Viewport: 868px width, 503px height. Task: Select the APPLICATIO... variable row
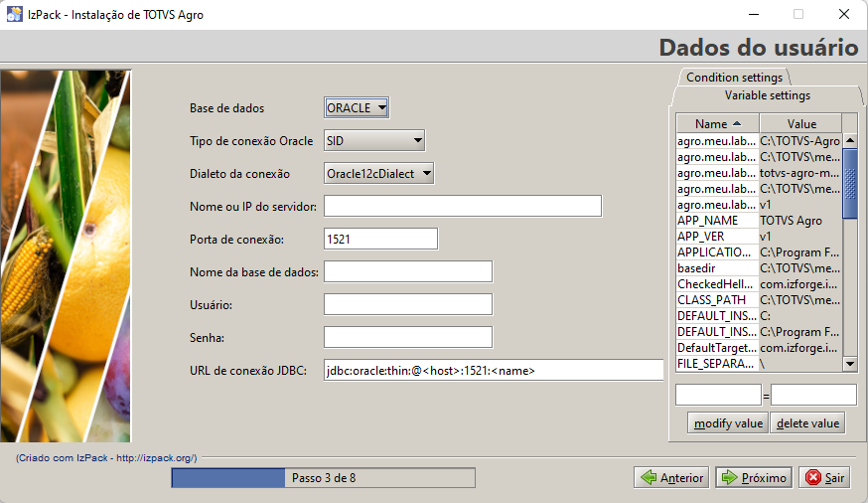pyautogui.click(x=759, y=252)
